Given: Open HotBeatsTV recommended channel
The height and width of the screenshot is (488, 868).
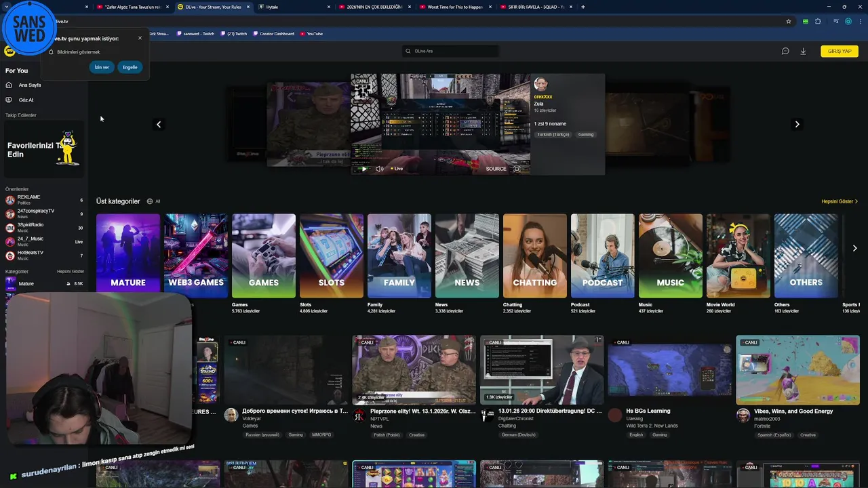Looking at the screenshot, I should [44, 256].
